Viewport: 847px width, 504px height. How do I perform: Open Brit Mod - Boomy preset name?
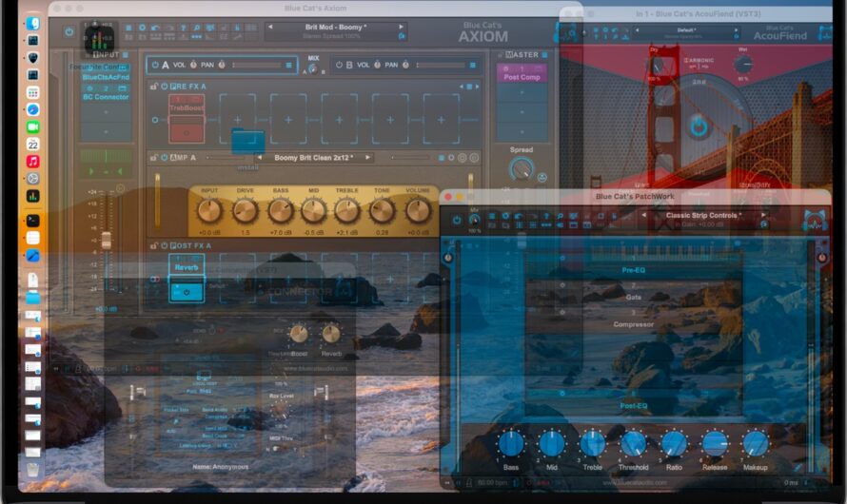(x=335, y=27)
